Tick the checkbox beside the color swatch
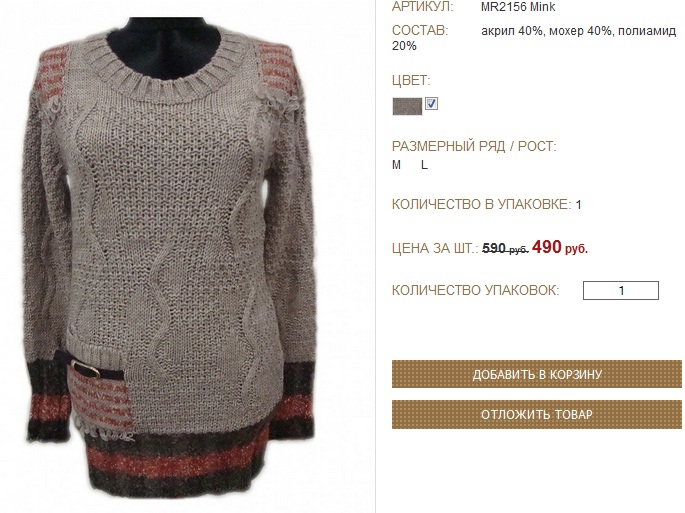 pyautogui.click(x=431, y=104)
